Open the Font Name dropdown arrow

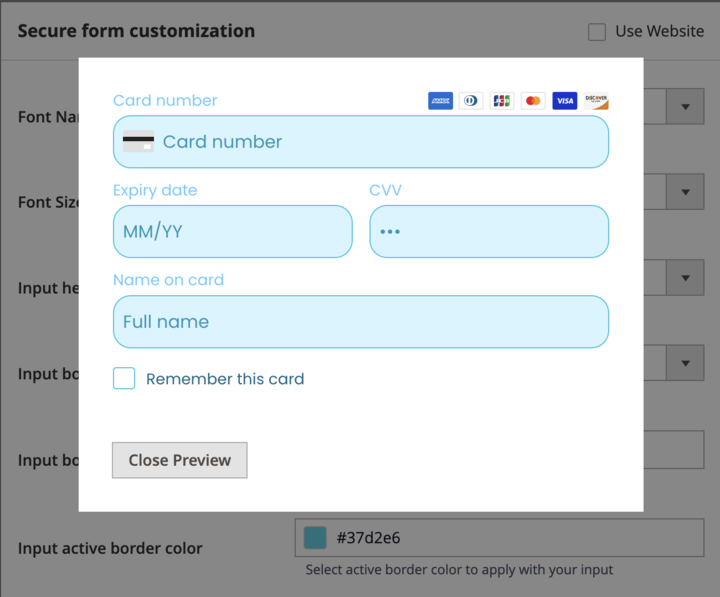click(x=686, y=107)
